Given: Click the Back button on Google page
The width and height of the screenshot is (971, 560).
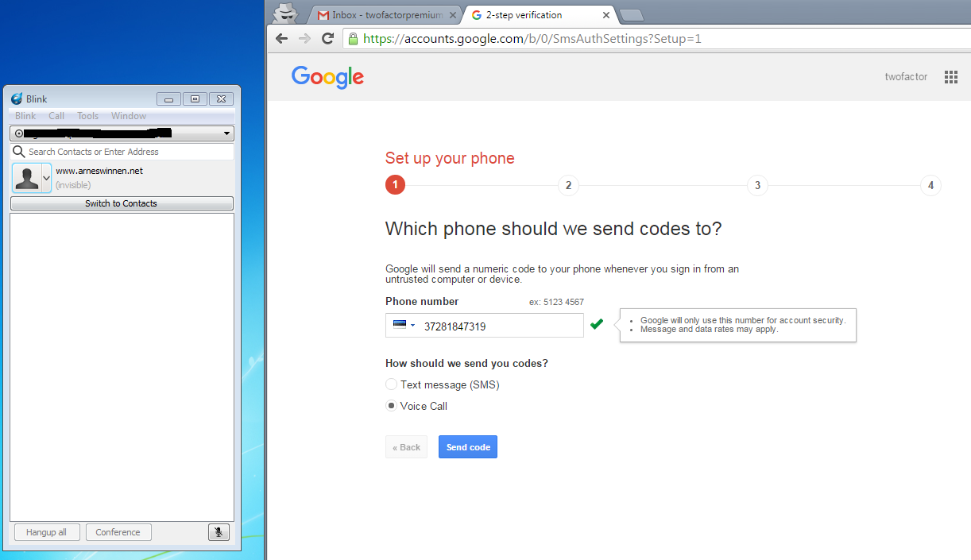Looking at the screenshot, I should [x=406, y=447].
